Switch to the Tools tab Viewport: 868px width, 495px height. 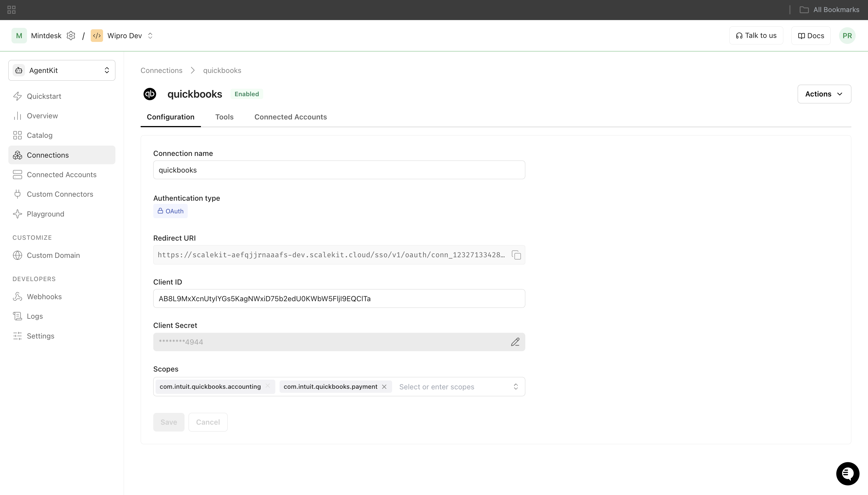tap(224, 117)
